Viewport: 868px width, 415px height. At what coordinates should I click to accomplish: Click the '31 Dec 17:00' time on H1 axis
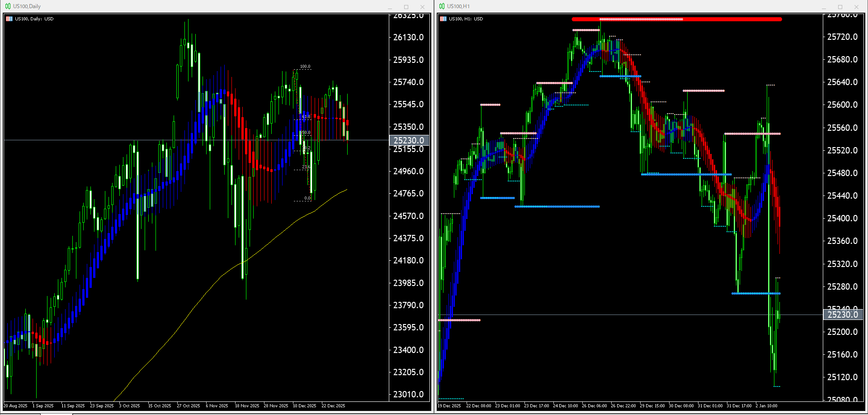[739, 406]
